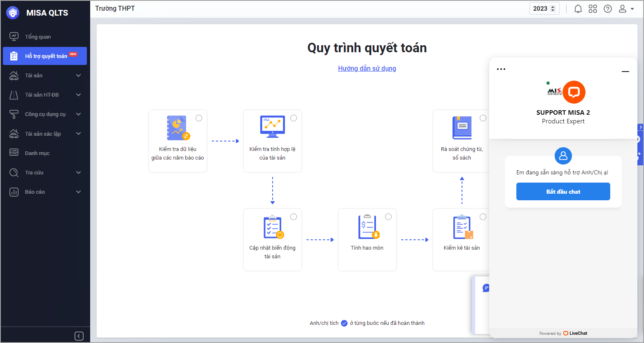Click the Product Expert subtitle
The image size is (644, 343).
tap(563, 121)
